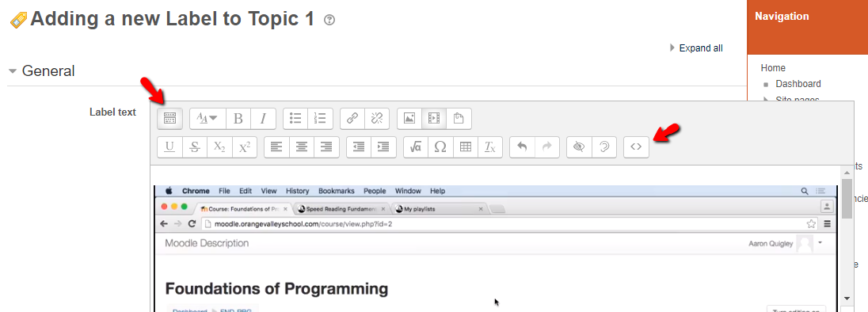Screen dimensions: 868x312
Task: Open the File menu in embedded Chrome screenshot
Action: [224, 191]
